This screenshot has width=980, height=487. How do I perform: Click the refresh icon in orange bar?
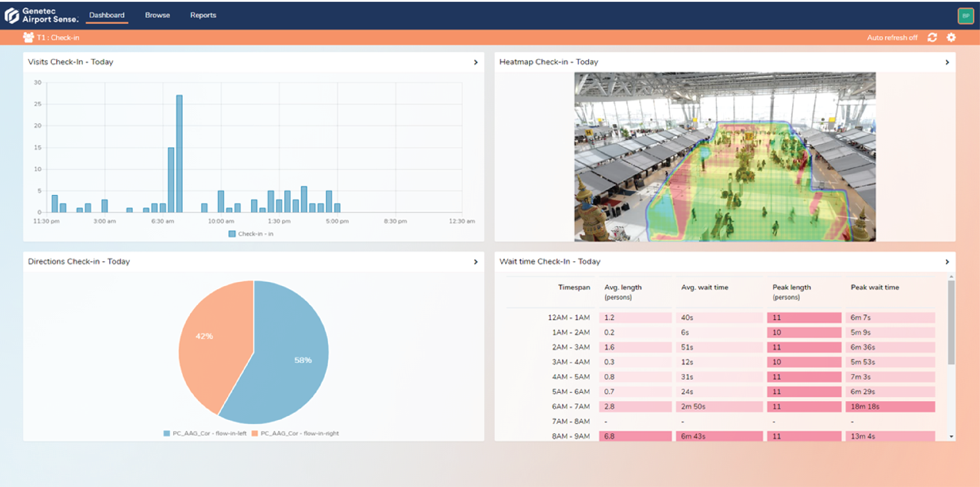point(932,38)
